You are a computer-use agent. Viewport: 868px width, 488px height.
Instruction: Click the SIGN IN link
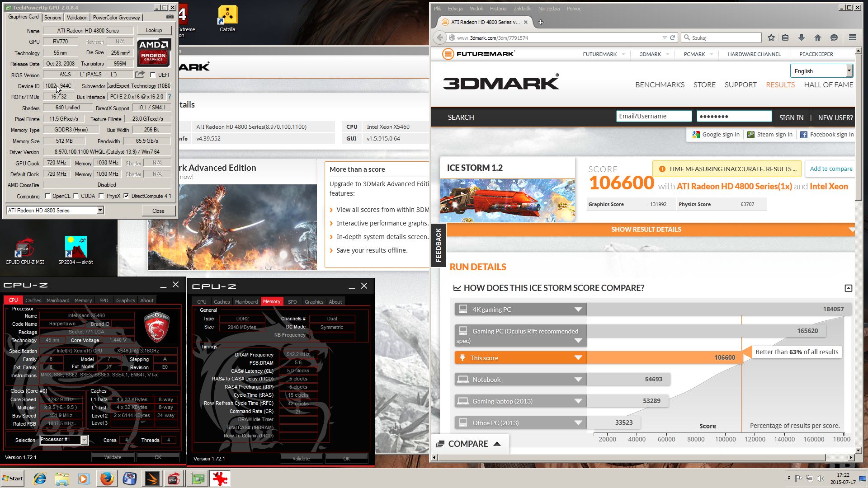pyautogui.click(x=791, y=117)
